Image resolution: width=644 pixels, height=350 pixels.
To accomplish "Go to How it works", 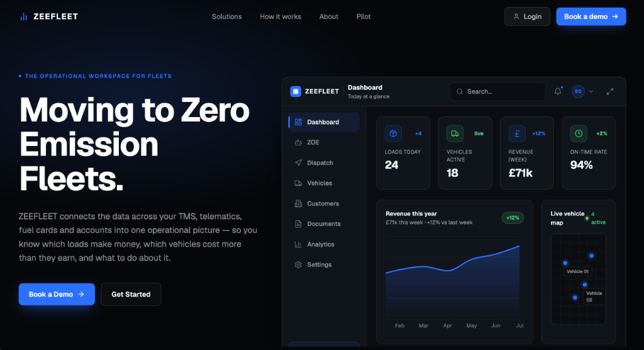I will coord(280,16).
